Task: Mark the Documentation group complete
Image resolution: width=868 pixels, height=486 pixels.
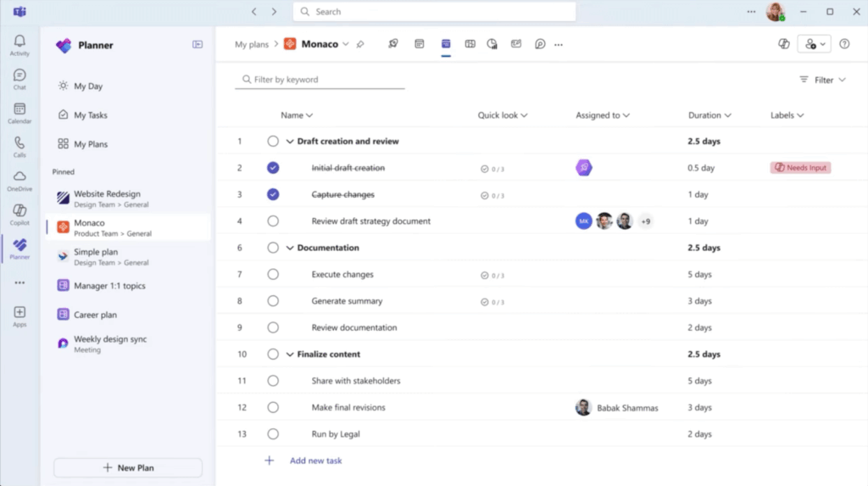Action: (273, 248)
